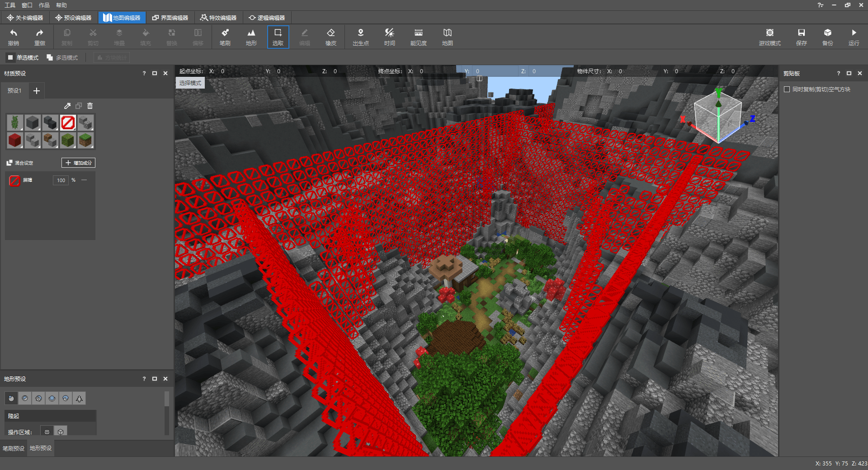The width and height of the screenshot is (868, 470).
Task: Click the help icon on 材质预设 panel
Action: pyautogui.click(x=144, y=73)
